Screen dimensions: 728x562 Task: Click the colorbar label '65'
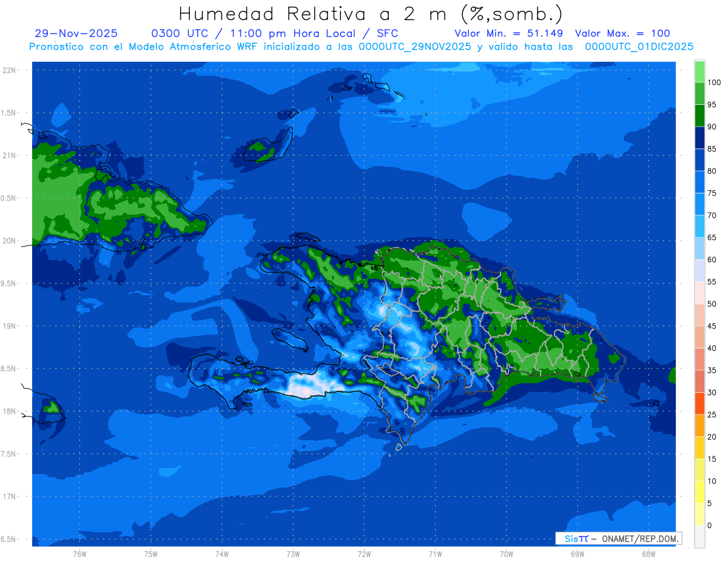tap(712, 237)
